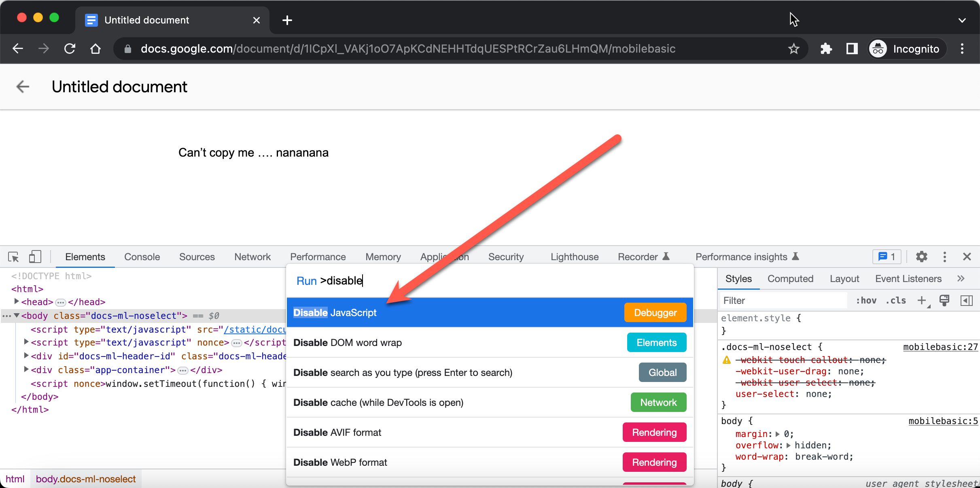Click the Incognito profile icon
980x488 pixels.
(x=877, y=49)
